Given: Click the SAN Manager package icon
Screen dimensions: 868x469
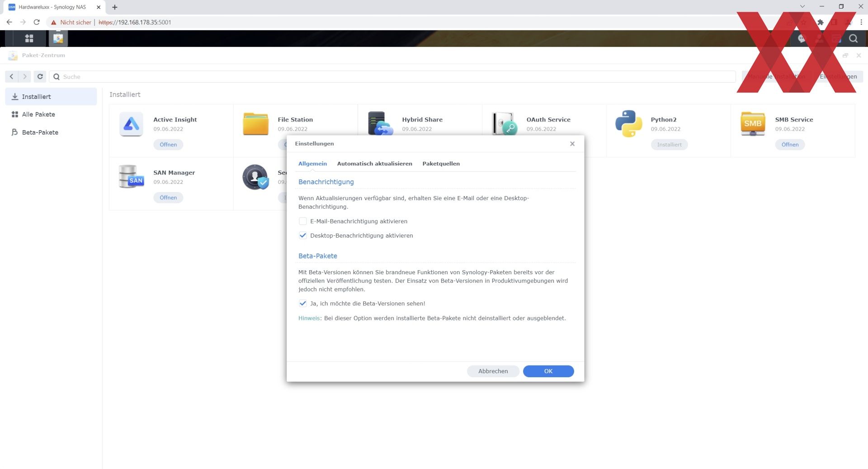Looking at the screenshot, I should point(131,177).
